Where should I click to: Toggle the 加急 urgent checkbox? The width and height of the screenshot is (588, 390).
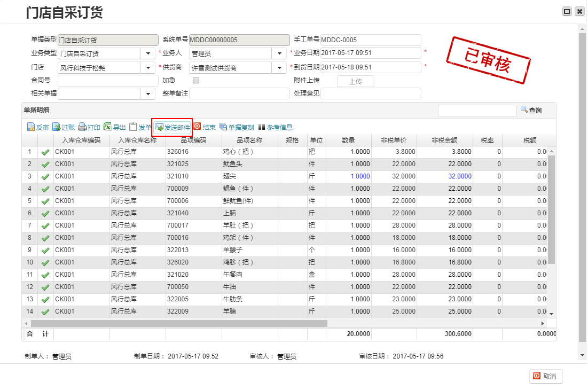pyautogui.click(x=196, y=80)
